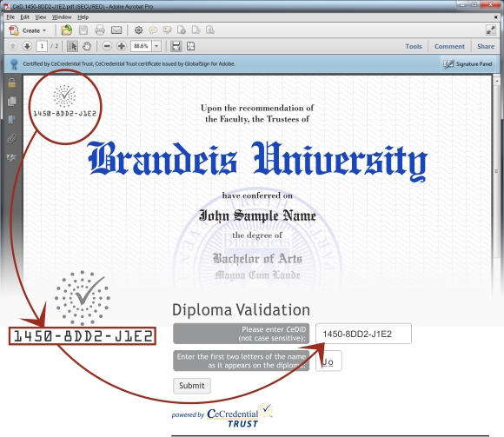Viewport: 504px width, 437px height.
Task: Select the Hand pan tool
Action: tap(87, 46)
